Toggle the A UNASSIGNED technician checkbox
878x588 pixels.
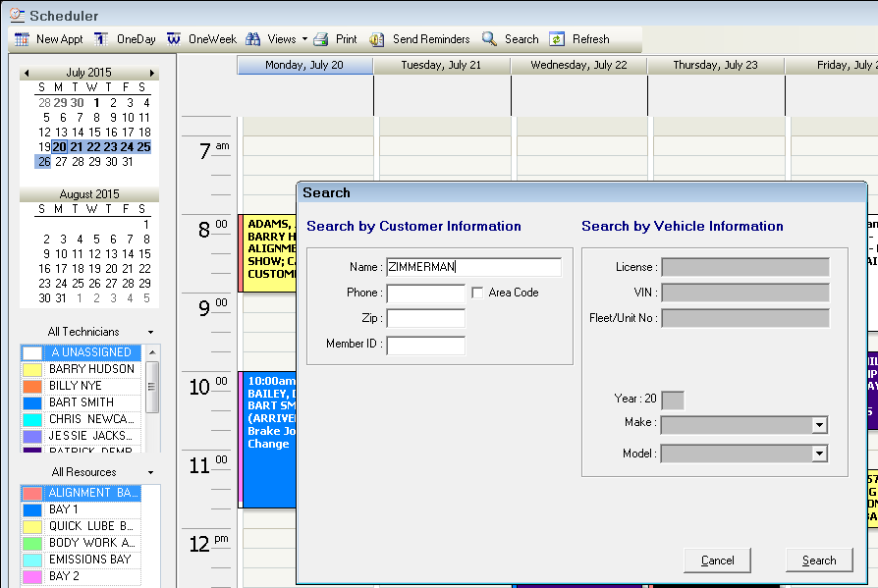point(32,352)
